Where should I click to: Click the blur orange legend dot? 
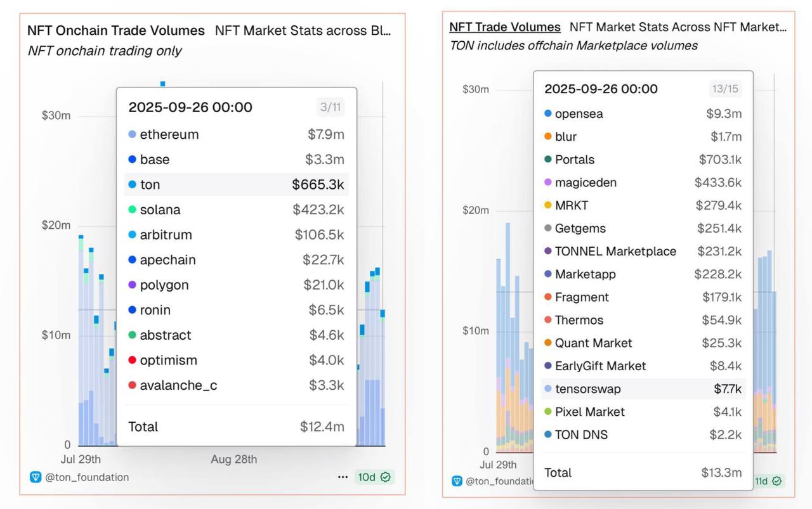click(x=548, y=137)
